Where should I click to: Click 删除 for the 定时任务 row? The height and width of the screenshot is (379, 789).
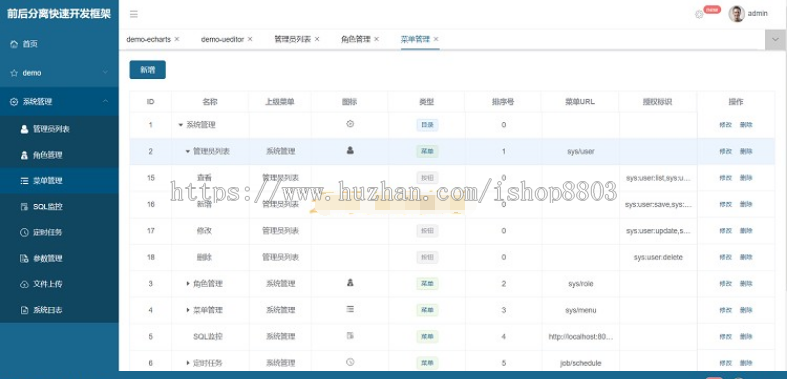click(x=746, y=363)
